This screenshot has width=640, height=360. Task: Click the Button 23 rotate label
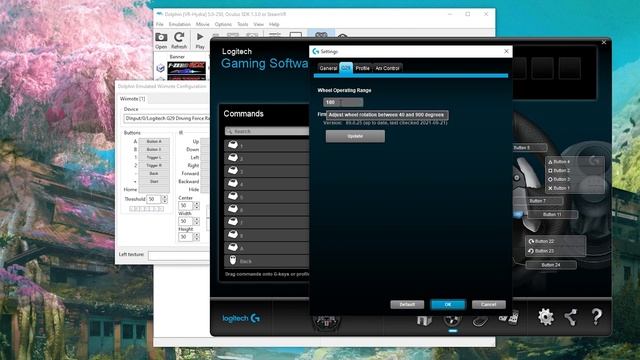(542, 251)
